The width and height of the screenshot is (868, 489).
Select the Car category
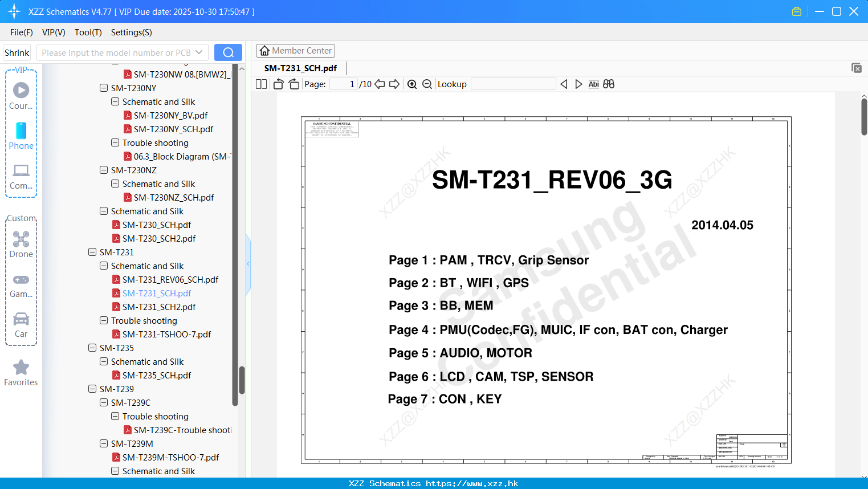pos(21,325)
